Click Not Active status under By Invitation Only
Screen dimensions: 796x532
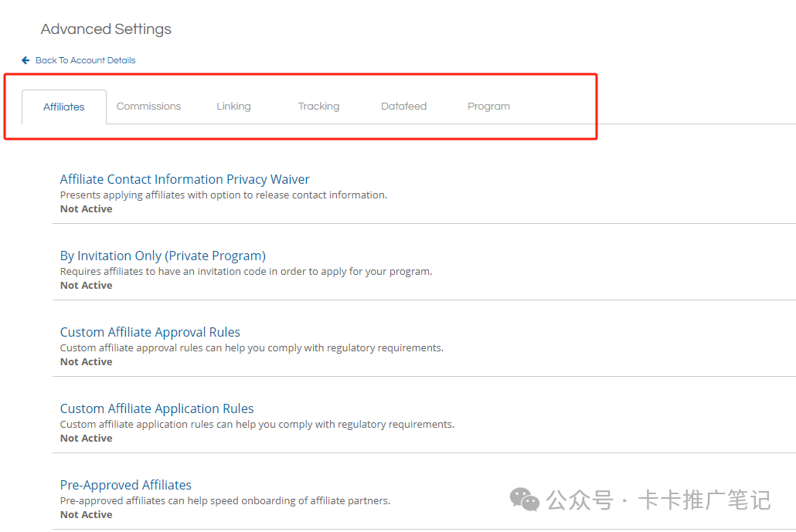click(86, 286)
